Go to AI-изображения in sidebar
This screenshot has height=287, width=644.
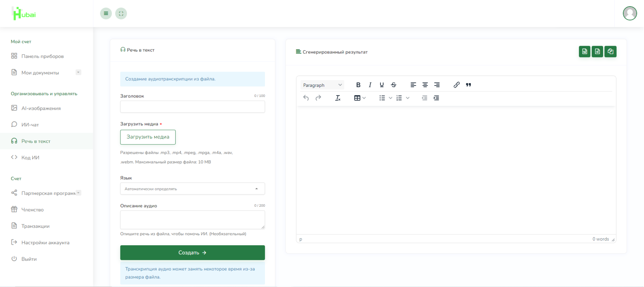tap(41, 108)
